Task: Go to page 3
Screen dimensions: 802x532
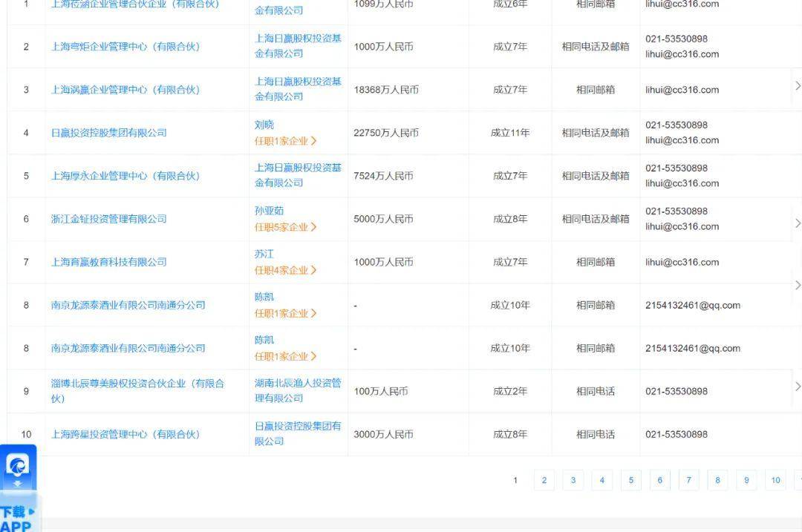Action: pos(573,480)
